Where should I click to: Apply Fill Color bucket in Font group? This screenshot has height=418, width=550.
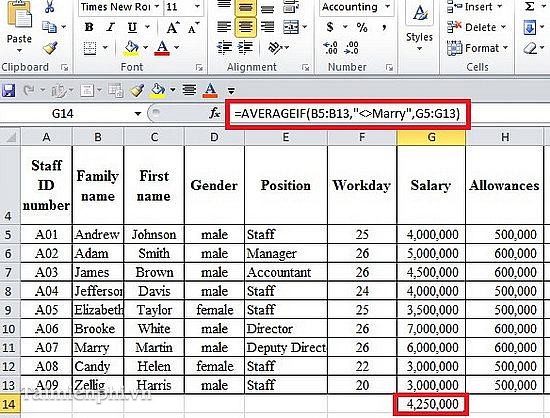coord(131,48)
